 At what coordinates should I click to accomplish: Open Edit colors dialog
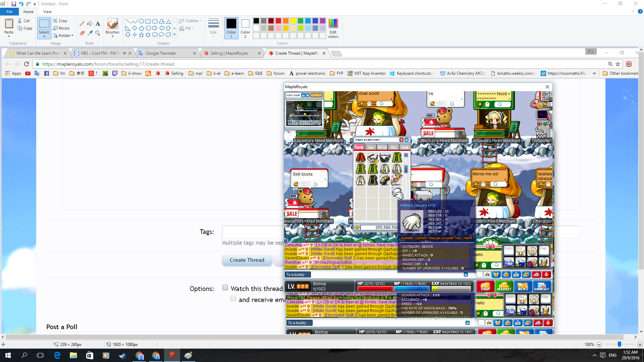[333, 28]
